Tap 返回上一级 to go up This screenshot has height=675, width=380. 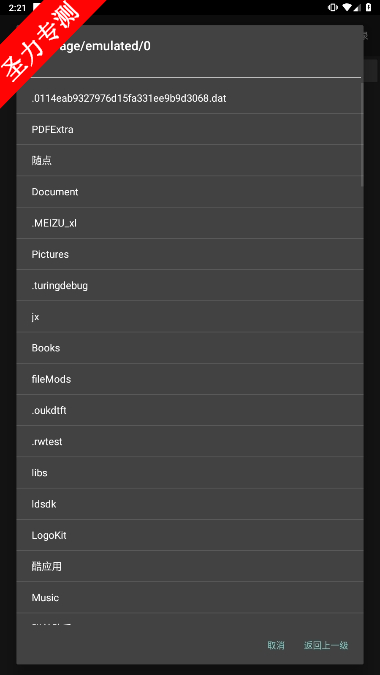326,645
